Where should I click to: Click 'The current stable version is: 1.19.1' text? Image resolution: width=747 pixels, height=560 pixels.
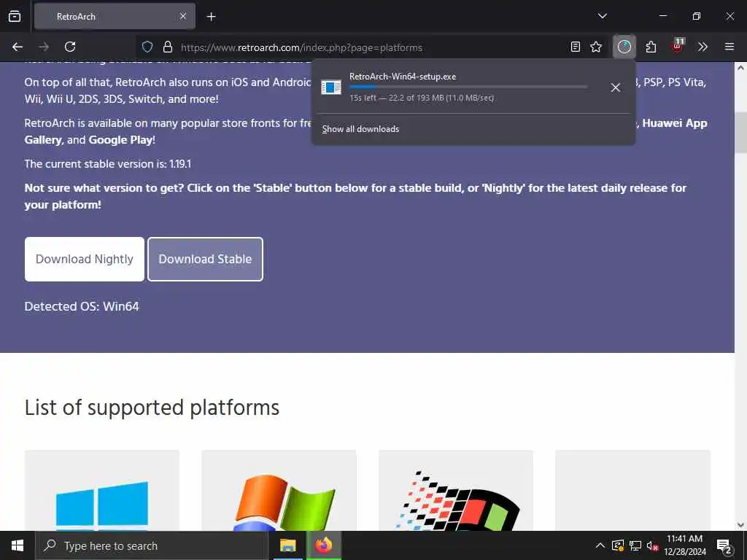click(x=108, y=164)
